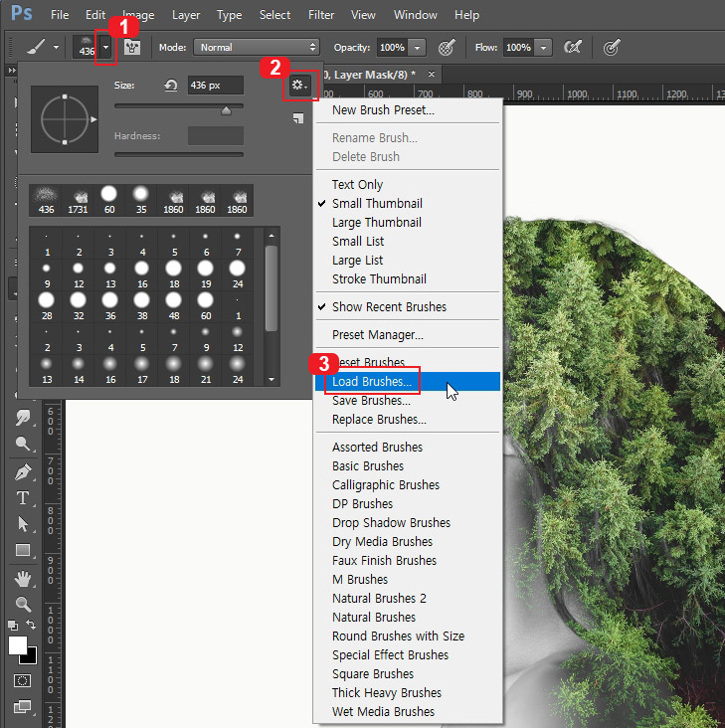Enable pressure for opacity icon

click(x=447, y=47)
